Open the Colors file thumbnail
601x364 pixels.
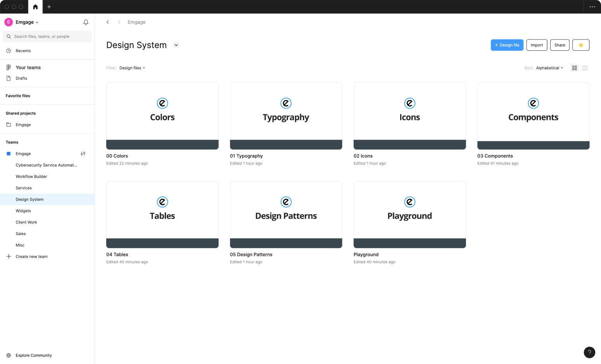[x=162, y=116]
